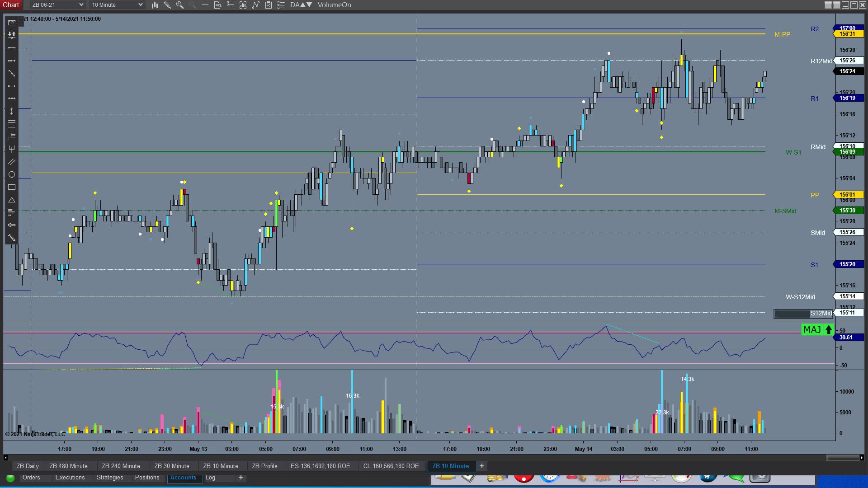This screenshot has width=868, height=488.
Task: Open the bar type chart style icon
Action: click(155, 5)
